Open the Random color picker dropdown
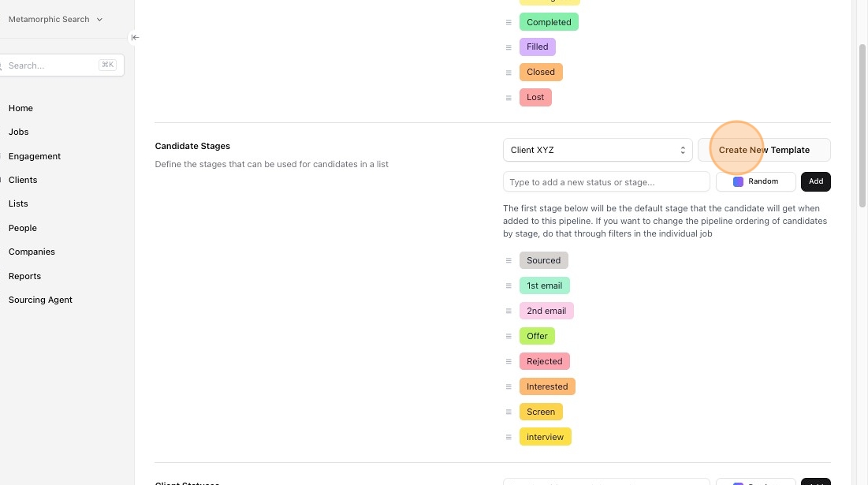The width and height of the screenshot is (868, 485). (755, 181)
